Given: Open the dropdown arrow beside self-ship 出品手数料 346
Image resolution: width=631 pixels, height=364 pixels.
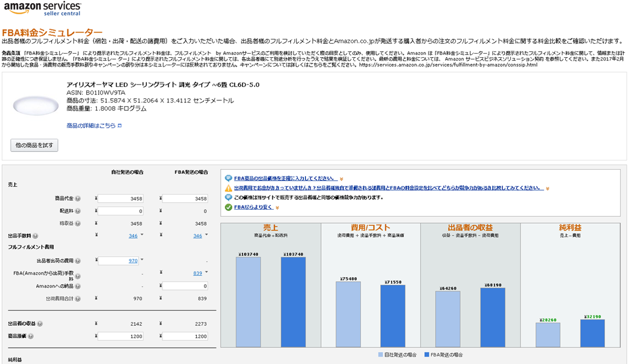Looking at the screenshot, I should point(142,235).
